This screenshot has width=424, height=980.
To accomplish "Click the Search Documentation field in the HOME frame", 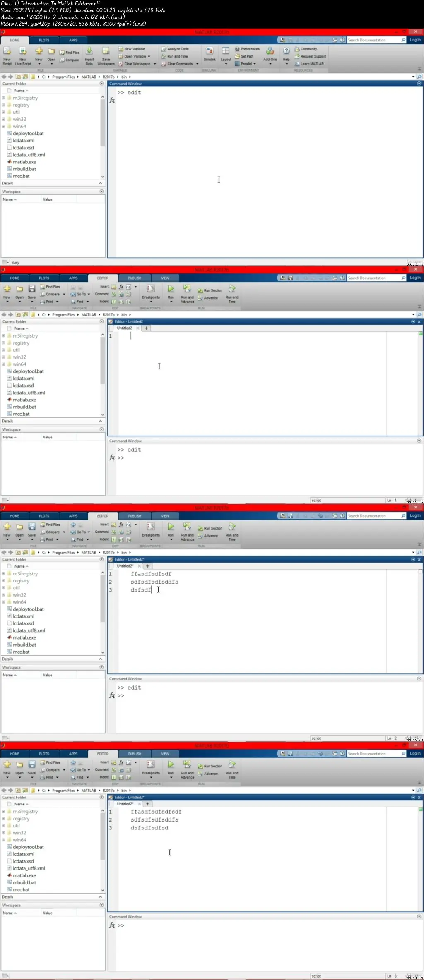I will (376, 40).
